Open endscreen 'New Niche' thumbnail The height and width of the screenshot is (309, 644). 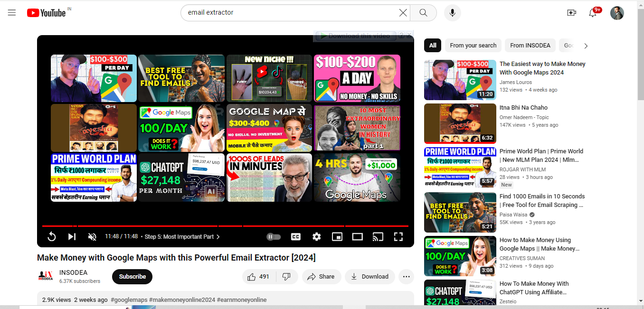tap(269, 78)
